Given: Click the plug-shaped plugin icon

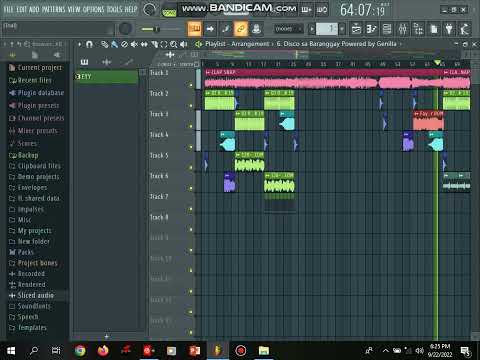Looking at the screenshot, I should (449, 29).
